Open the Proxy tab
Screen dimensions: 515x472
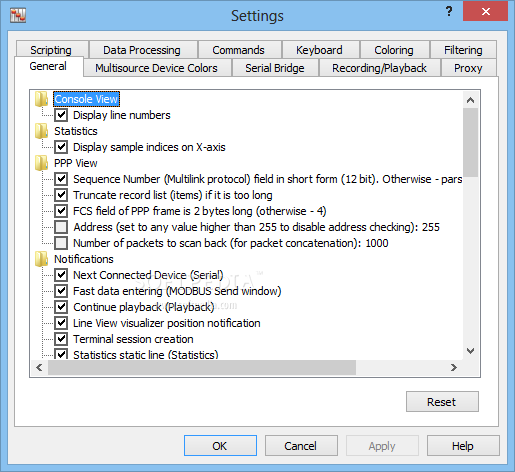point(468,68)
